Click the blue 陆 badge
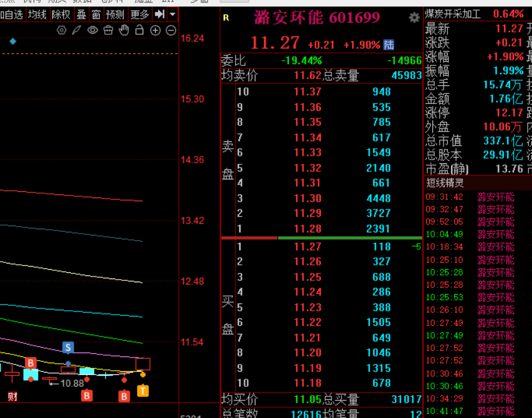Viewport: 532px width, 418px height. click(389, 45)
